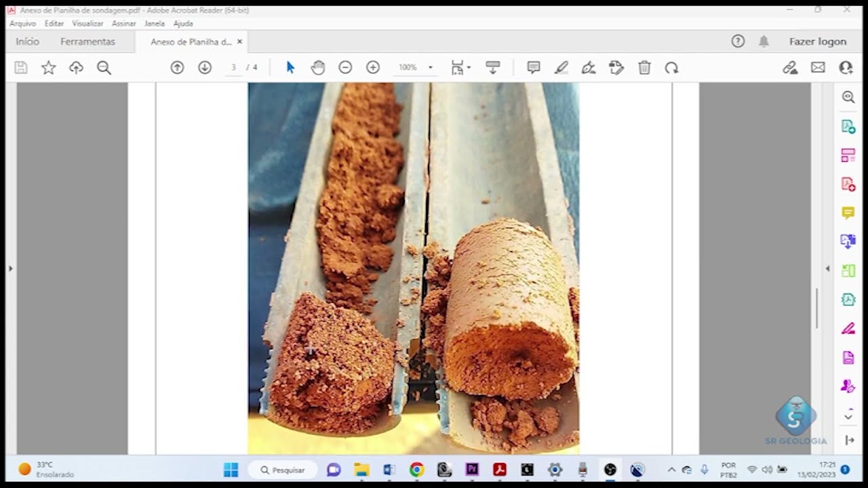Image resolution: width=868 pixels, height=488 pixels.
Task: Select the Highlight text pen tool
Action: tap(561, 68)
